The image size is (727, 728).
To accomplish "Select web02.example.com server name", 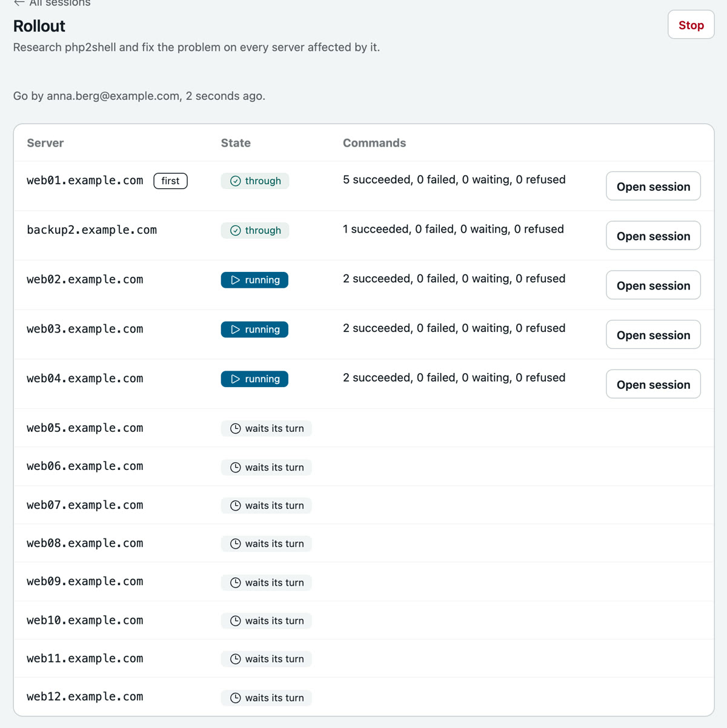I will pos(85,280).
